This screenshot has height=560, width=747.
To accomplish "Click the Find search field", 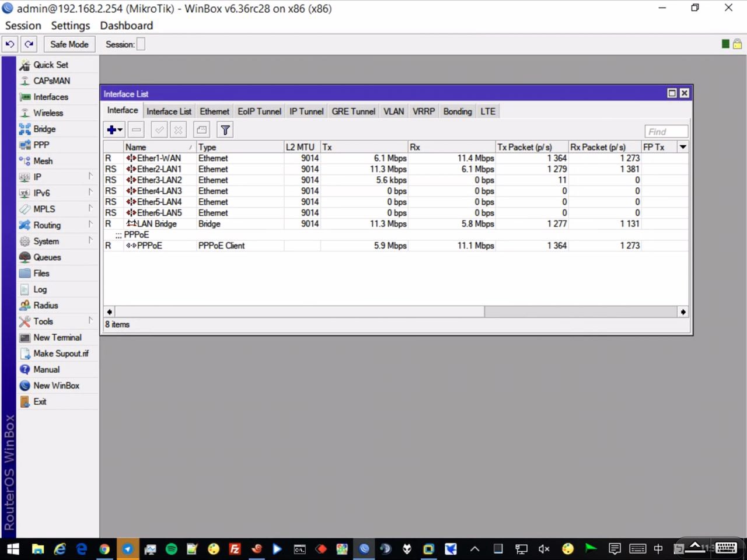I will (x=666, y=132).
